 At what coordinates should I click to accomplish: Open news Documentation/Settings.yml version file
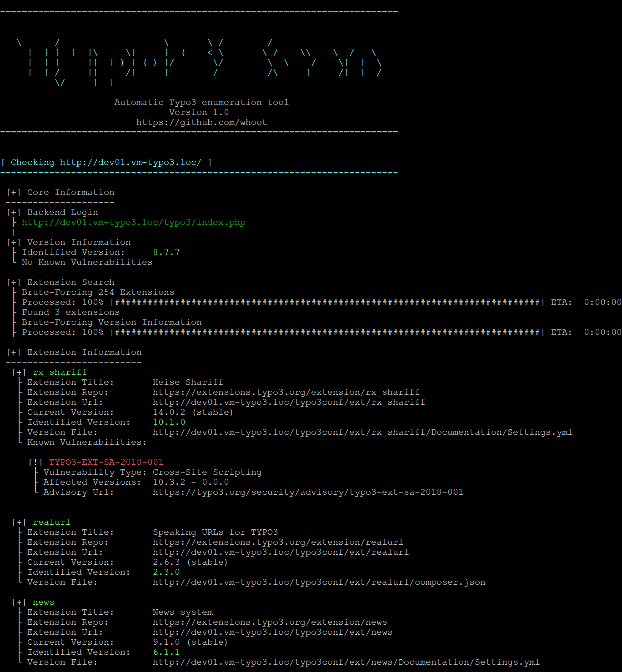(346, 662)
